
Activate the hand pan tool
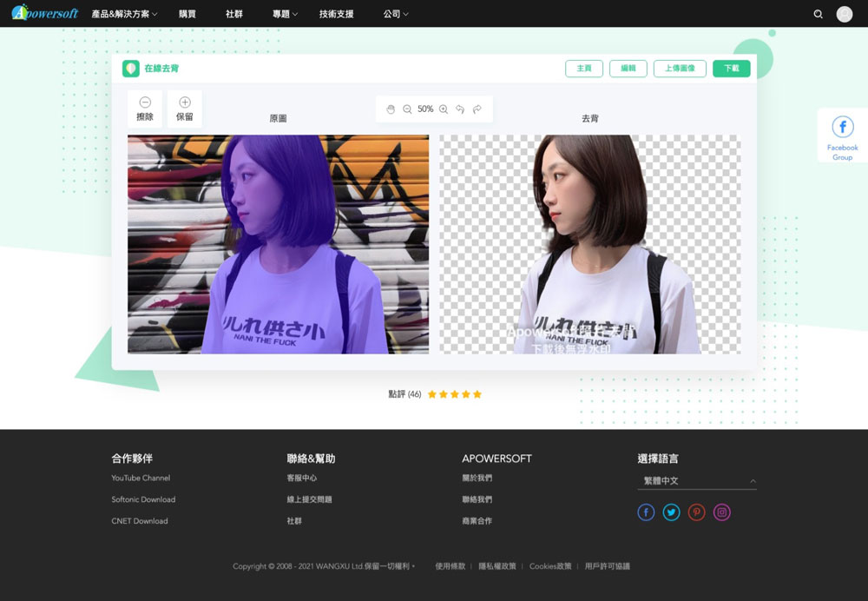coord(391,109)
